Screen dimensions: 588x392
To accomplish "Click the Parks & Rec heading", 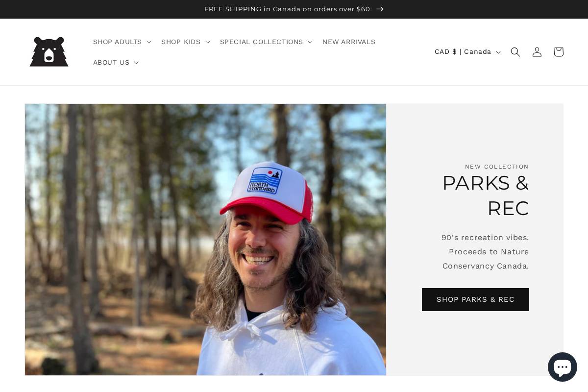I will pyautogui.click(x=485, y=196).
